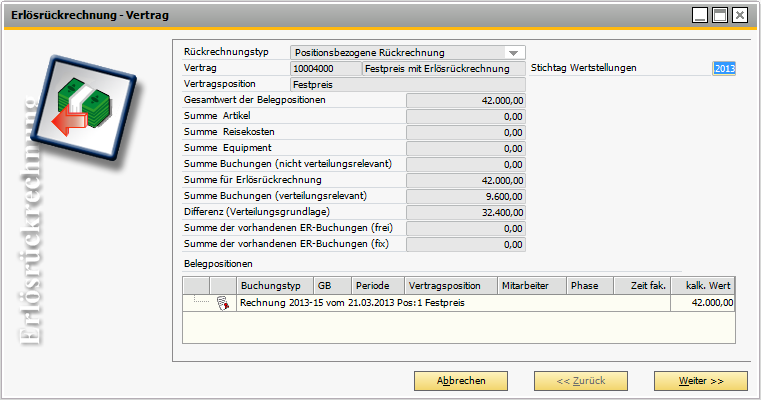
Task: Click the Belegpositionen section label
Action: [x=218, y=264]
